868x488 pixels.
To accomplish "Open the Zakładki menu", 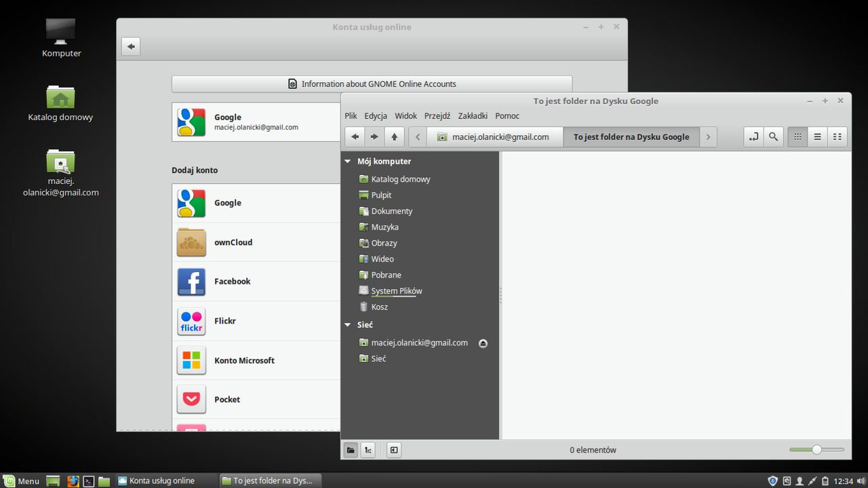I will [473, 116].
